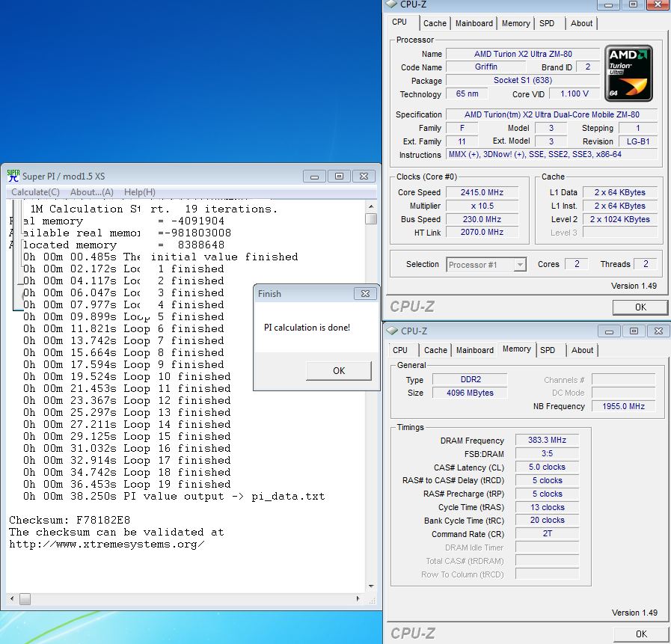Click the DRAM Frequency value 383.3 MHz
The width and height of the screenshot is (671, 644).
tap(547, 440)
